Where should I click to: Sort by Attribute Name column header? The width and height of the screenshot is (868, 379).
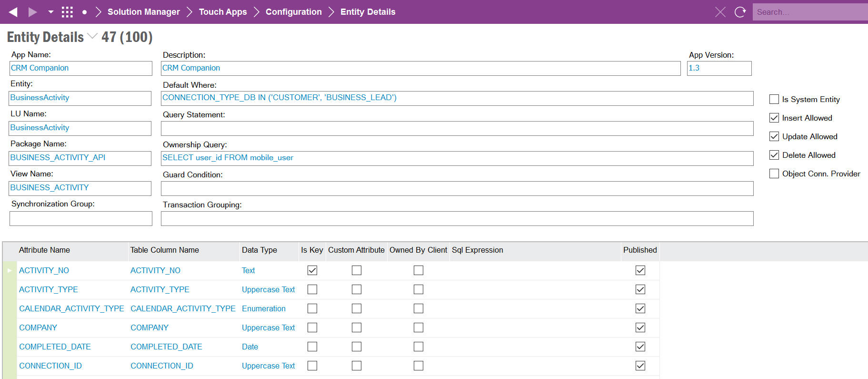click(44, 250)
